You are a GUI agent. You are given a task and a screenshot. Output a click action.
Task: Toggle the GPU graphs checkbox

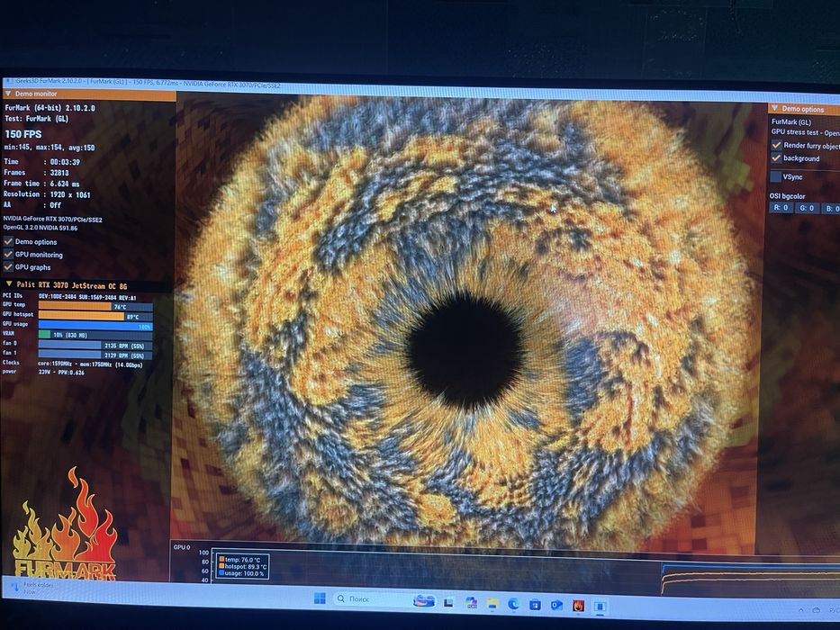tap(8, 266)
